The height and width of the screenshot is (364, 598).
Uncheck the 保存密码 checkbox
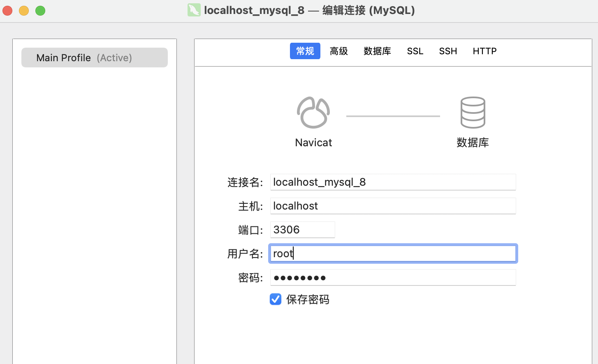(276, 299)
